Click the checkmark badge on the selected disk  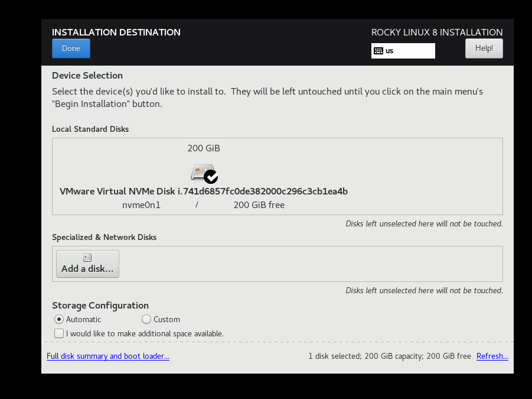coord(211,176)
